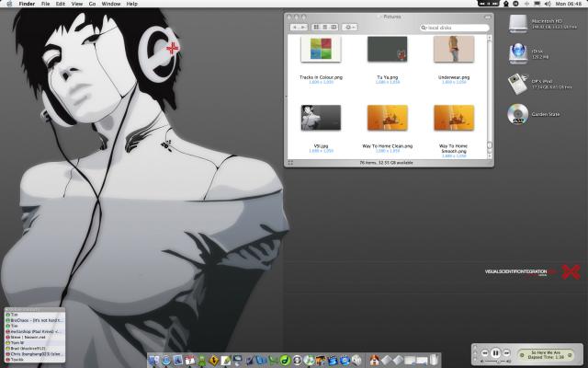Click the Finder search field
588x368 pixels.
click(x=454, y=28)
